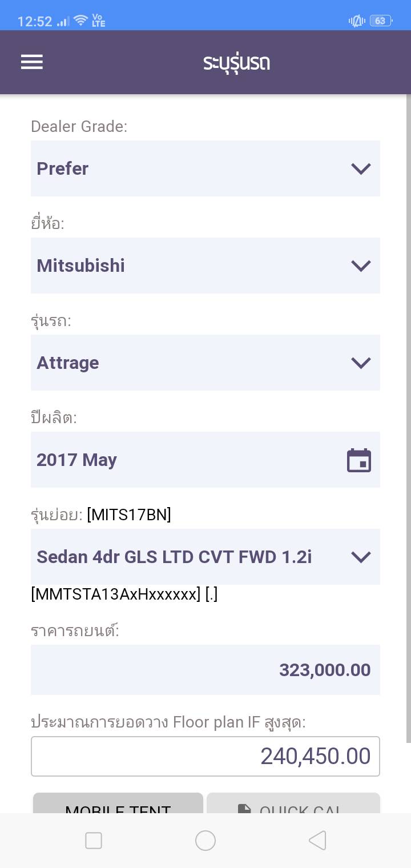Tap the vibrate mode status icon
The height and width of the screenshot is (868, 411).
(357, 21)
